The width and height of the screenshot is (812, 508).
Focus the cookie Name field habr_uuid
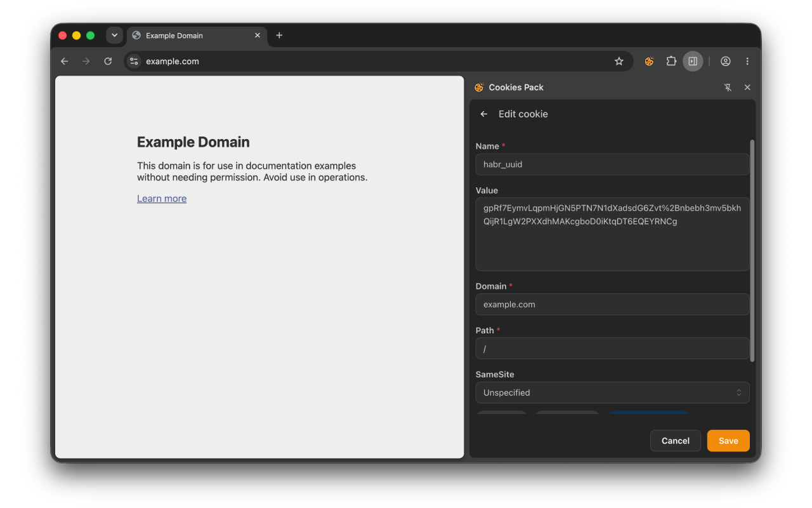[x=612, y=164]
